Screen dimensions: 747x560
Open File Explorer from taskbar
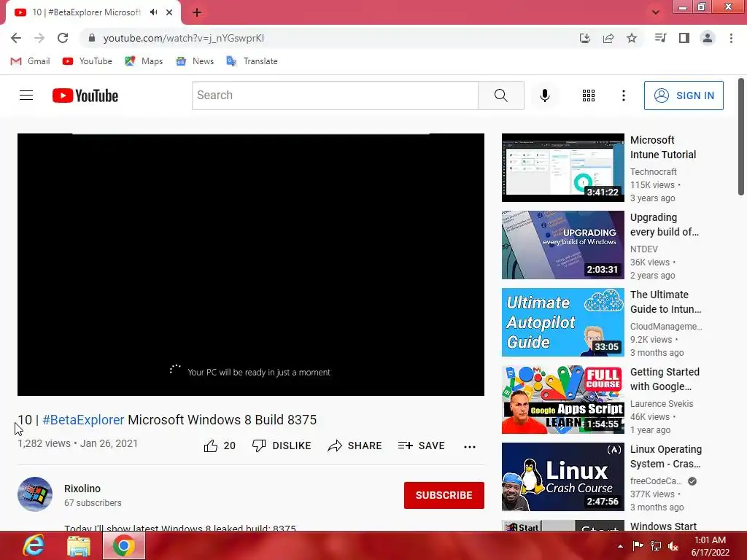pos(79,545)
